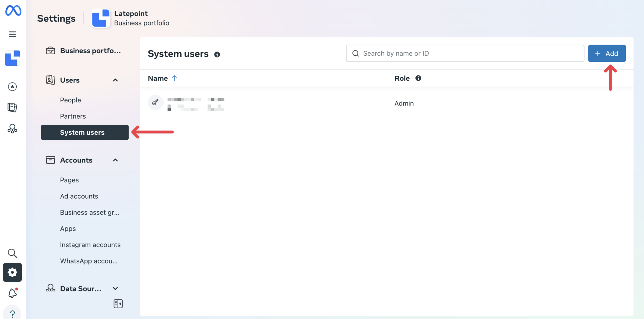Open the People menu item
This screenshot has height=319, width=644.
(x=70, y=100)
